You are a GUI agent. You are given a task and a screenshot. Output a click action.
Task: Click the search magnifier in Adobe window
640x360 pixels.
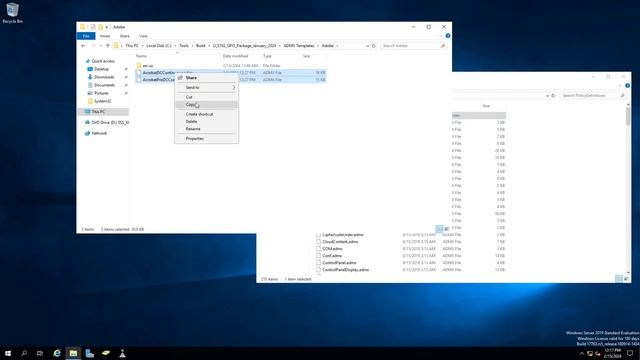tap(443, 46)
